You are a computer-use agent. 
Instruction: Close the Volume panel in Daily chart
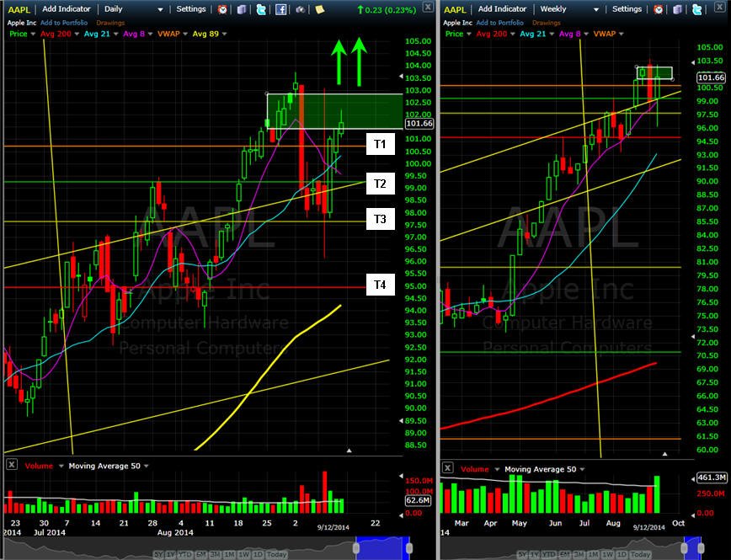coord(12,464)
